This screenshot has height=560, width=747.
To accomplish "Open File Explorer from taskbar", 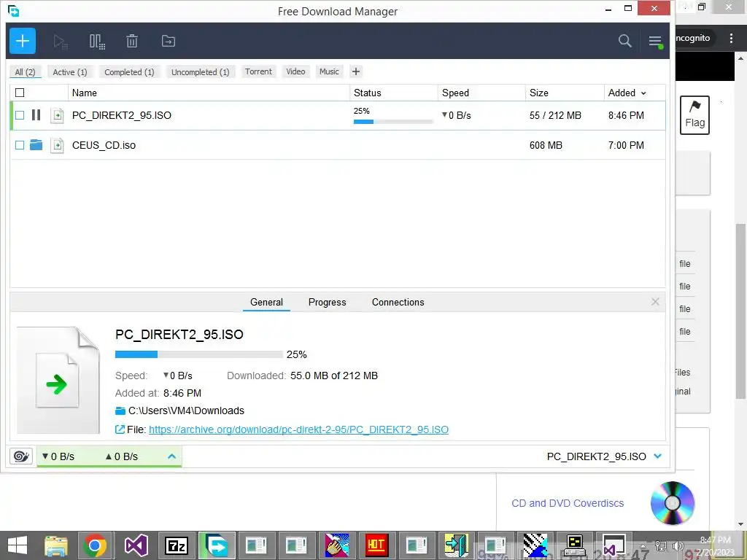I will click(x=56, y=545).
